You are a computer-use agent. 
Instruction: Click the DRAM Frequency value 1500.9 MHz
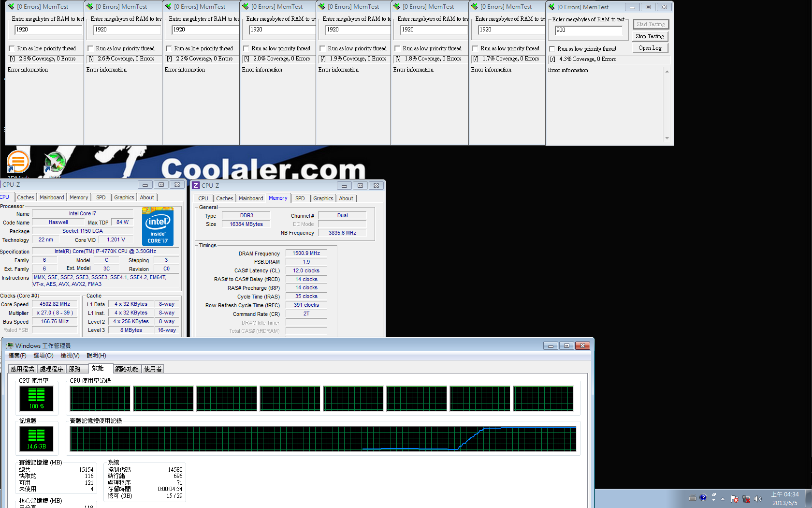(x=306, y=253)
